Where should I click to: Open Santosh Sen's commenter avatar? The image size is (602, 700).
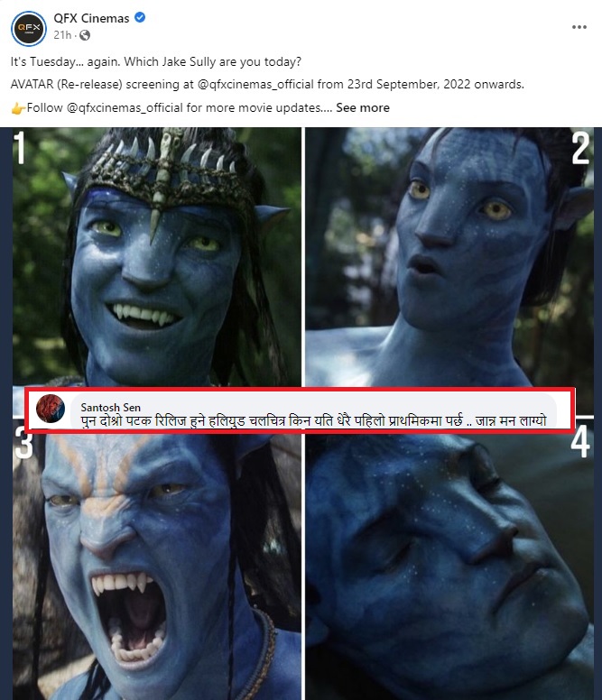pyautogui.click(x=51, y=409)
